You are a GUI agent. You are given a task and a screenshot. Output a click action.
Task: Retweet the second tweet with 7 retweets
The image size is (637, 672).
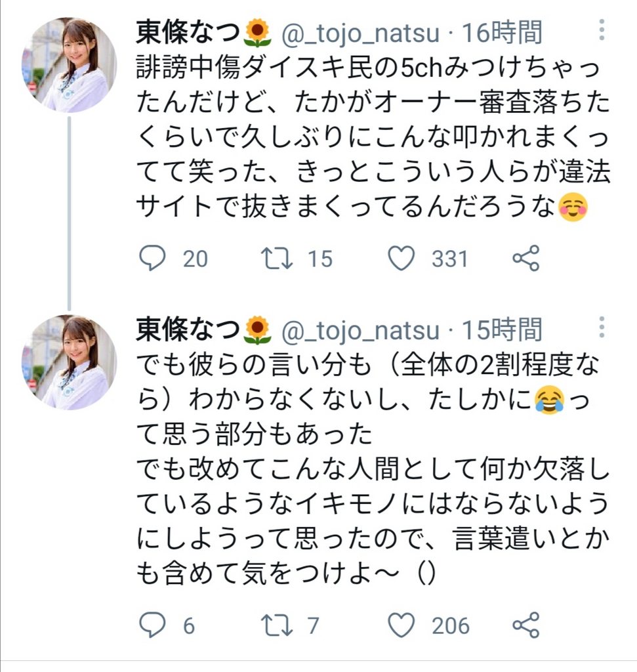point(277,625)
